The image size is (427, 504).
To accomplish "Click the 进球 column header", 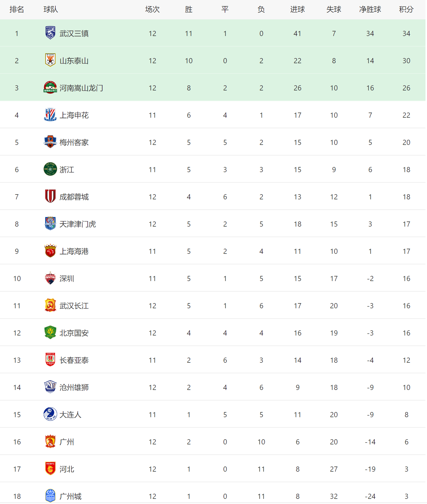I will click(x=297, y=10).
